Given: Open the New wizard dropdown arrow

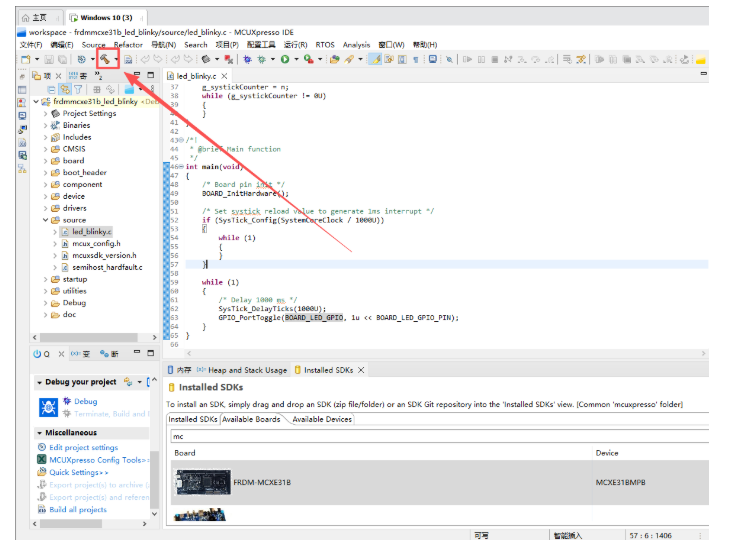Looking at the screenshot, I should tap(37, 59).
